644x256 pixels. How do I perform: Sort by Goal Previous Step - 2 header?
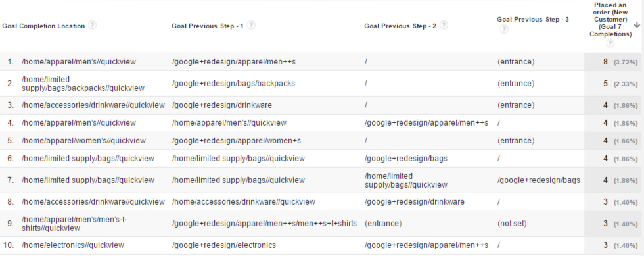coord(400,26)
